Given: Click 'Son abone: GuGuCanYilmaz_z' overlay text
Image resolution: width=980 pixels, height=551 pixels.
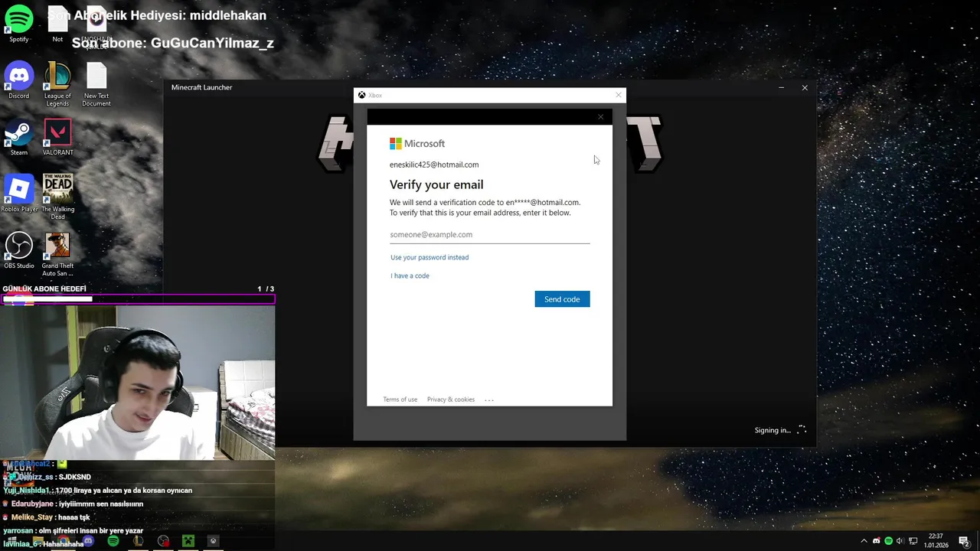Looking at the screenshot, I should 173,43.
